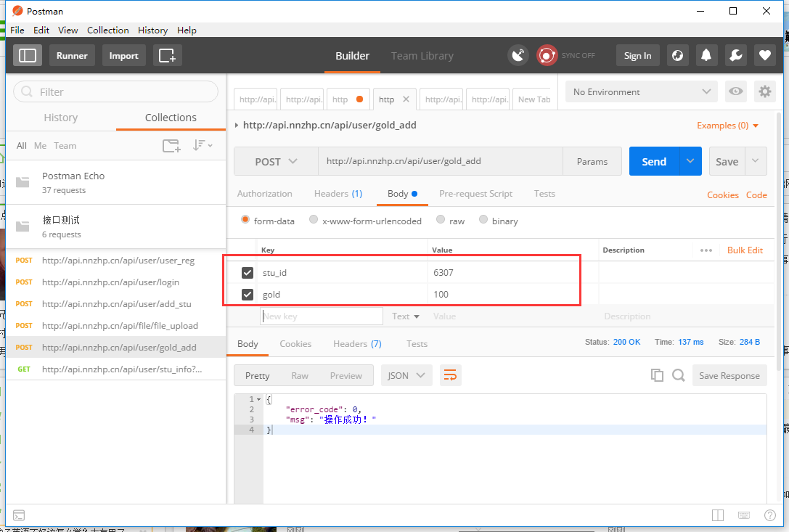Copy response to clipboard icon

[x=657, y=375]
